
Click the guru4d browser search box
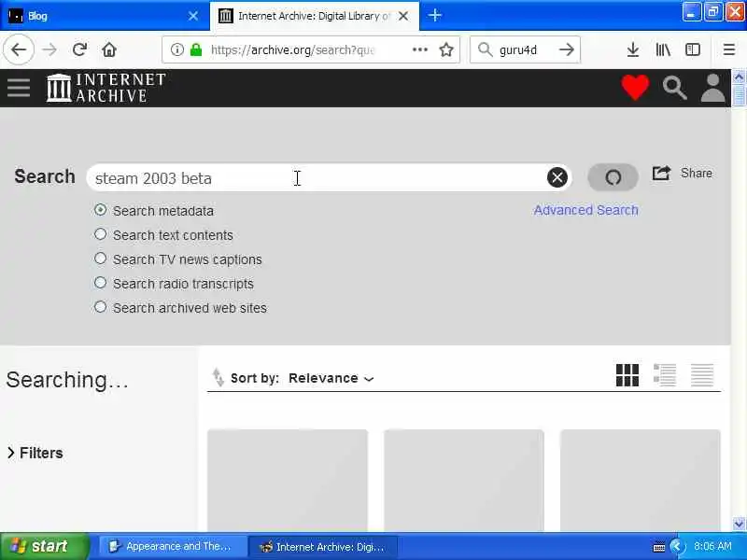pyautogui.click(x=525, y=49)
